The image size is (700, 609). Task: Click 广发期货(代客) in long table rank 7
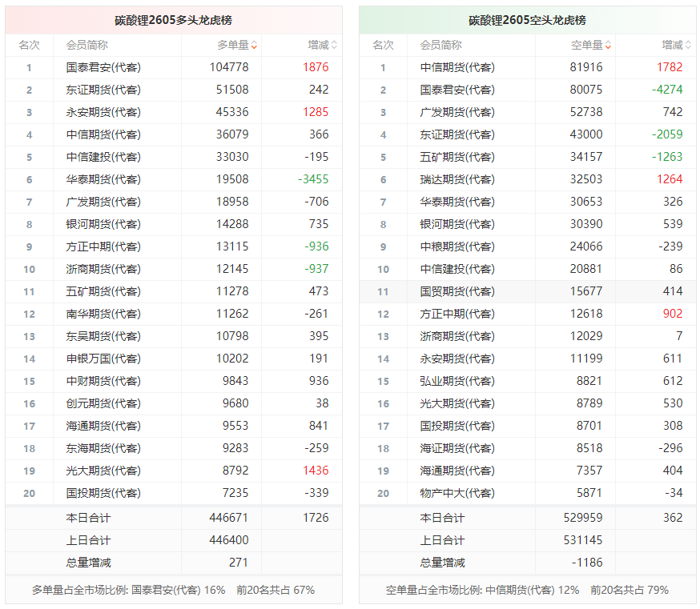103,202
